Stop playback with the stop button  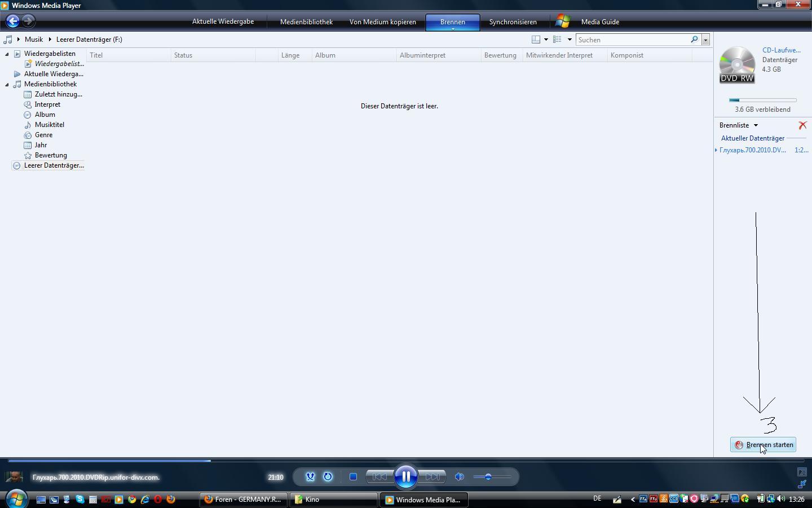pos(353,477)
